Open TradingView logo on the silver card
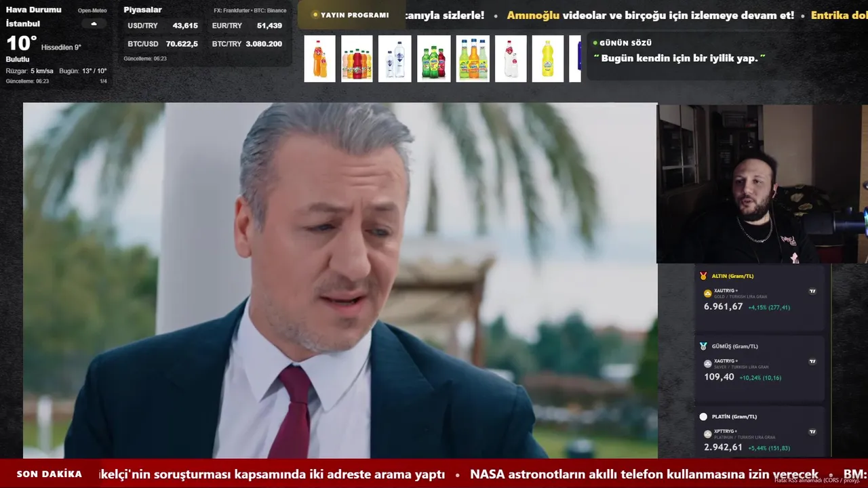This screenshot has height=488, width=868. [812, 362]
